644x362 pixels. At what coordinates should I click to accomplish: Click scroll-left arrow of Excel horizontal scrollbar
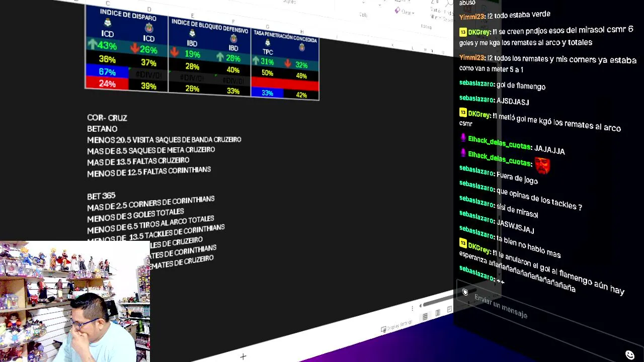tap(421, 306)
